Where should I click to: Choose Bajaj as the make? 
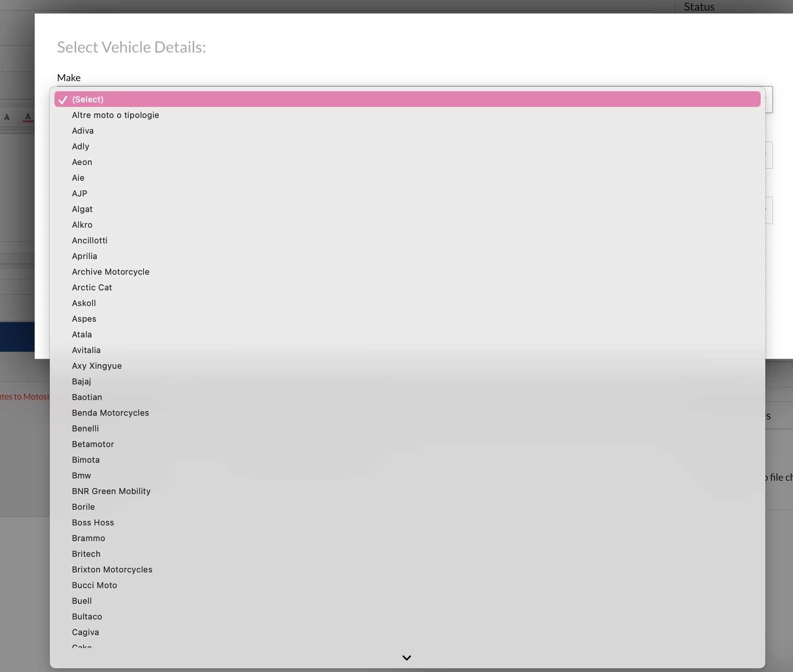pyautogui.click(x=81, y=381)
